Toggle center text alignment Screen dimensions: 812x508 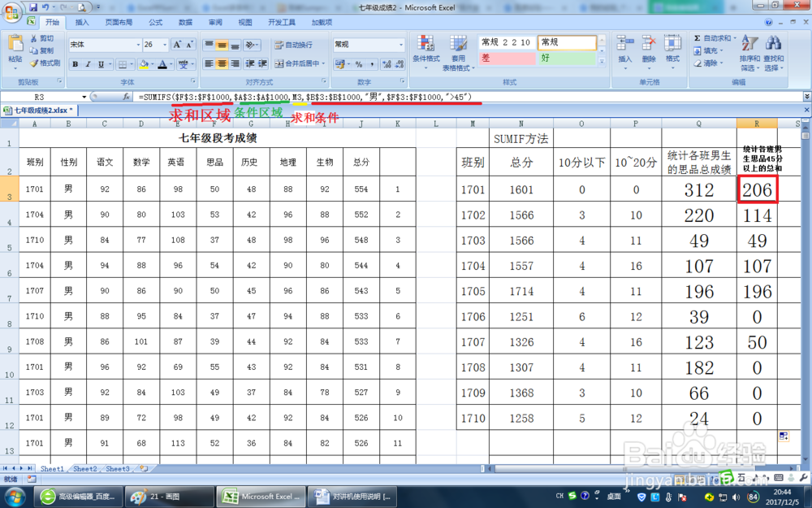pyautogui.click(x=222, y=63)
